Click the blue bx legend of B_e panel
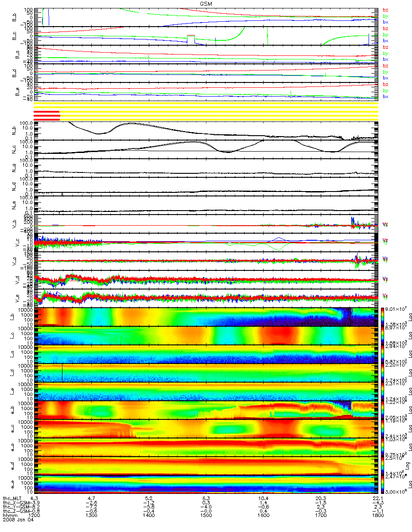The width and height of the screenshot is (412, 532). (385, 97)
